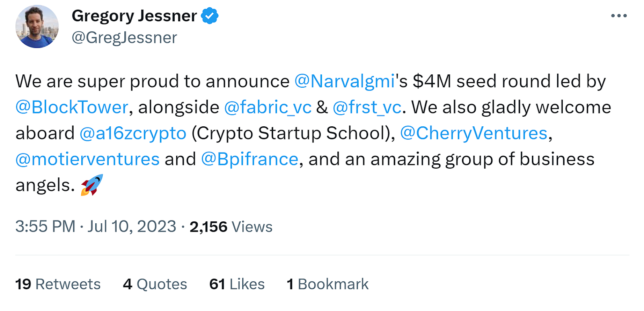This screenshot has height=311, width=644.
Task: Click the @GregJessner handle
Action: click(124, 38)
